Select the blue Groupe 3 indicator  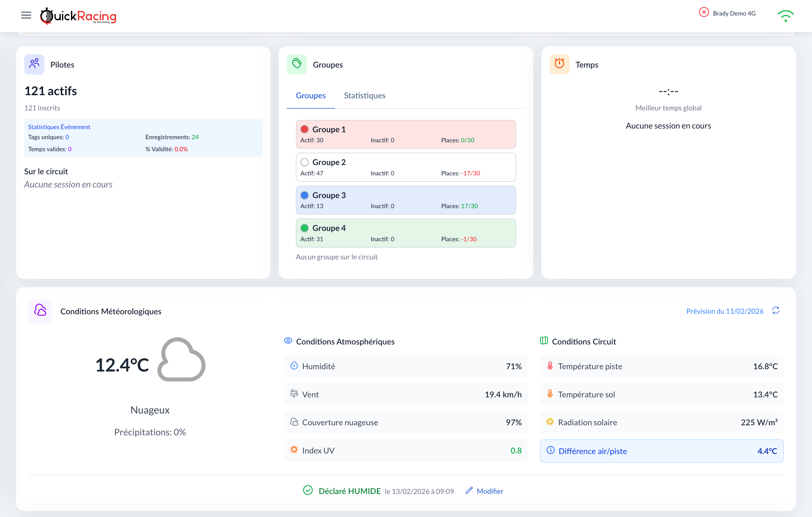tap(304, 195)
